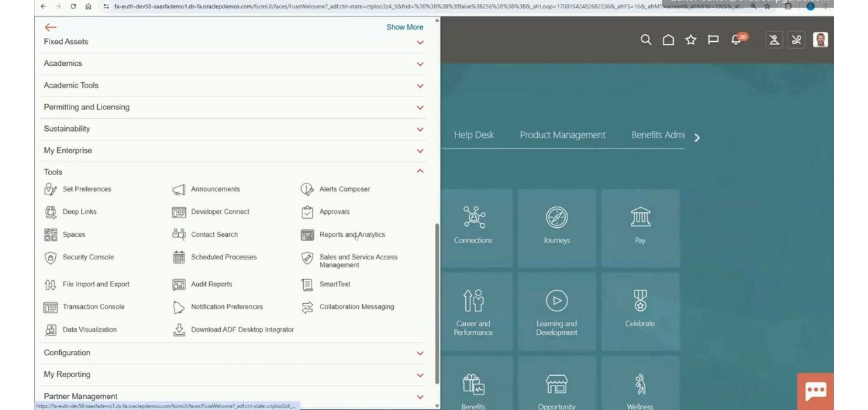Open Set Preferences

(x=87, y=189)
